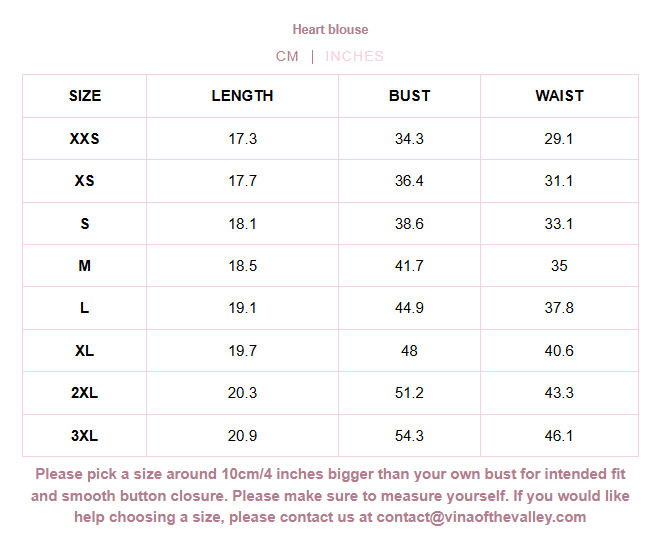
Task: Select the XS size row label
Action: click(85, 181)
